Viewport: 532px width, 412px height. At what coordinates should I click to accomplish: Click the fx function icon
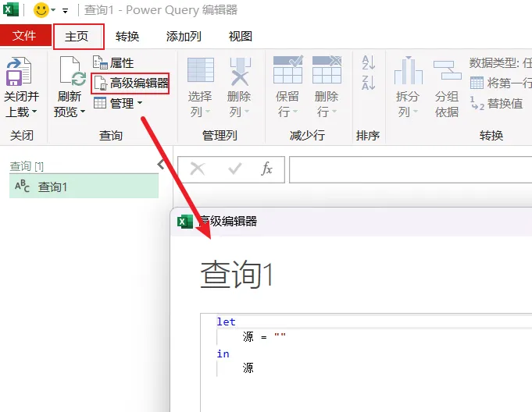[266, 169]
